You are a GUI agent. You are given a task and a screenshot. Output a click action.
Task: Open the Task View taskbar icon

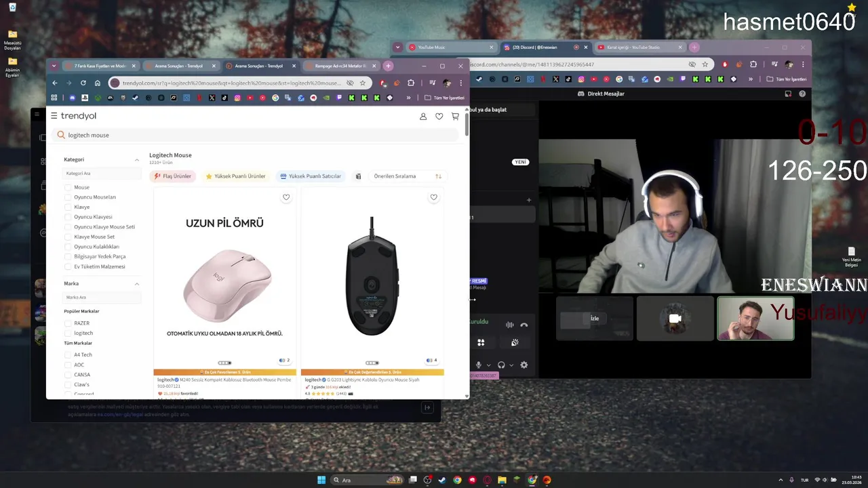coord(413,480)
